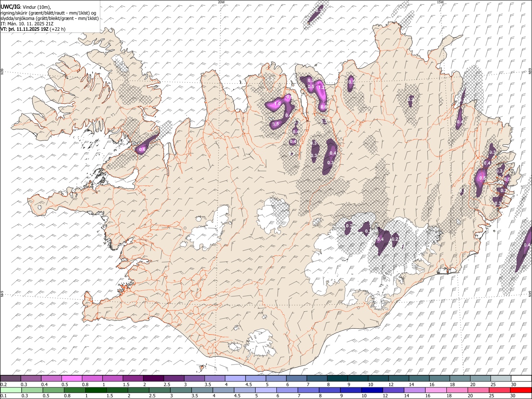Pick the white 30 swatch in top legend row
The height and width of the screenshot is (399, 532).
click(x=521, y=378)
